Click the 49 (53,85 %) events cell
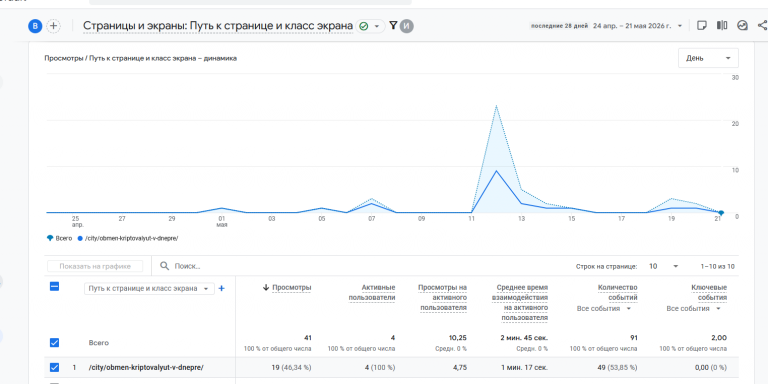Image resolution: width=768 pixels, height=384 pixels. pyautogui.click(x=617, y=367)
